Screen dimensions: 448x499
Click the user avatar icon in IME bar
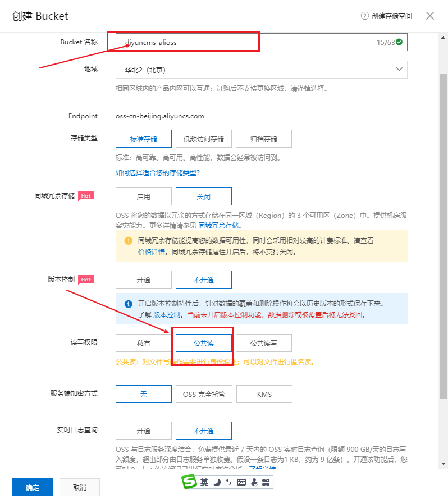coord(254,483)
